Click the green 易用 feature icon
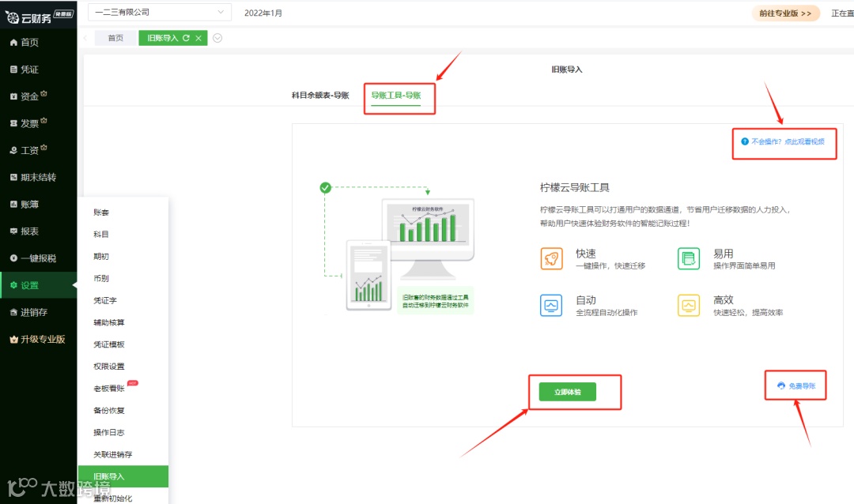The height and width of the screenshot is (504, 854). pos(689,258)
